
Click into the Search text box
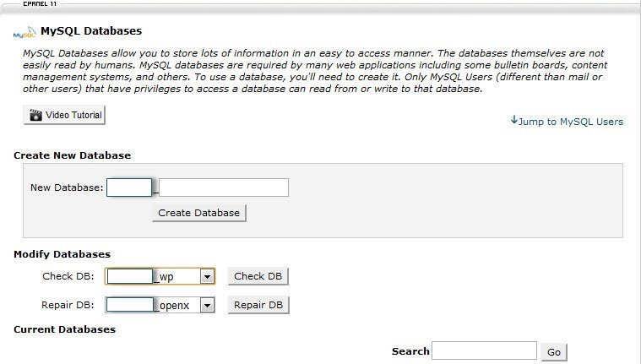(x=484, y=350)
